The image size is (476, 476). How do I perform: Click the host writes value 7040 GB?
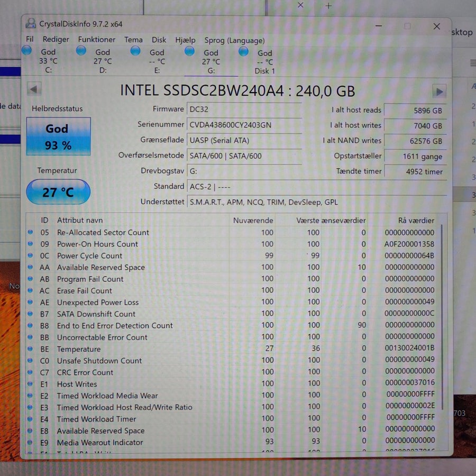pos(415,126)
